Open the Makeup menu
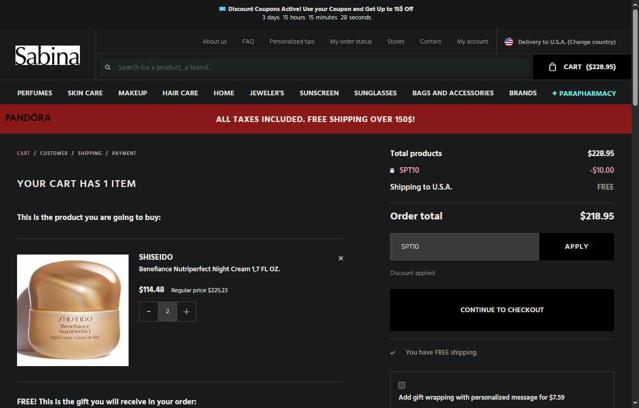This screenshot has width=639, height=408. coord(133,93)
